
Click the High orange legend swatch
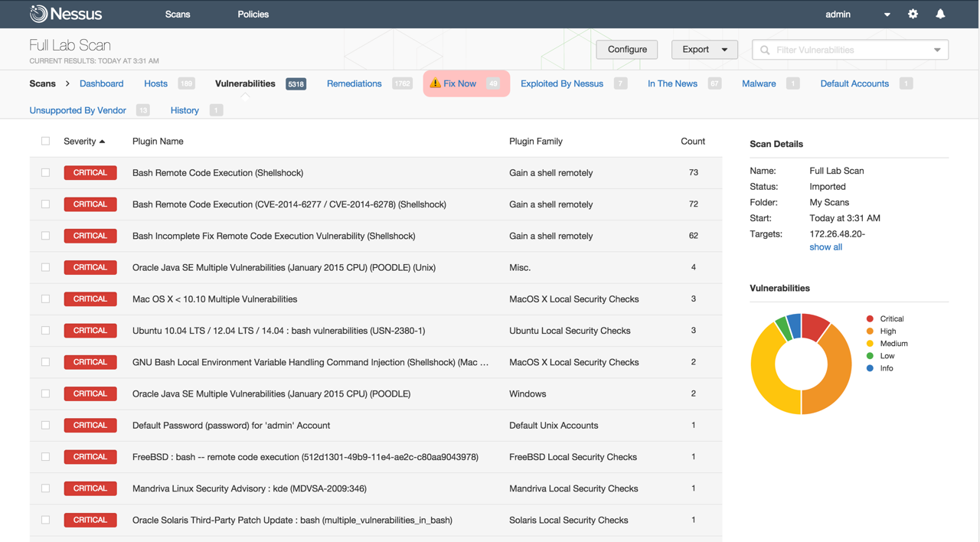click(870, 331)
